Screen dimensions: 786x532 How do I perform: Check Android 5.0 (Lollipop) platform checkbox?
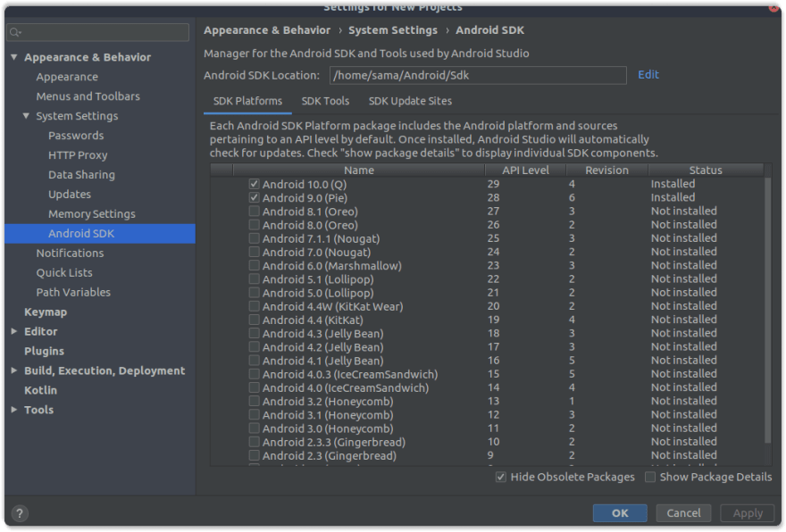click(x=255, y=293)
